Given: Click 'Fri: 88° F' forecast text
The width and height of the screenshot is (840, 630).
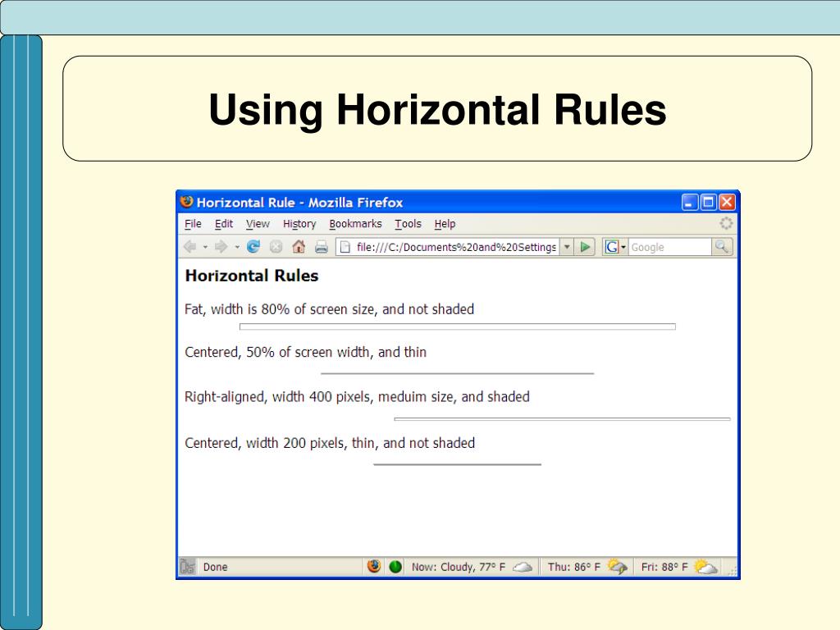Looking at the screenshot, I should [x=664, y=567].
